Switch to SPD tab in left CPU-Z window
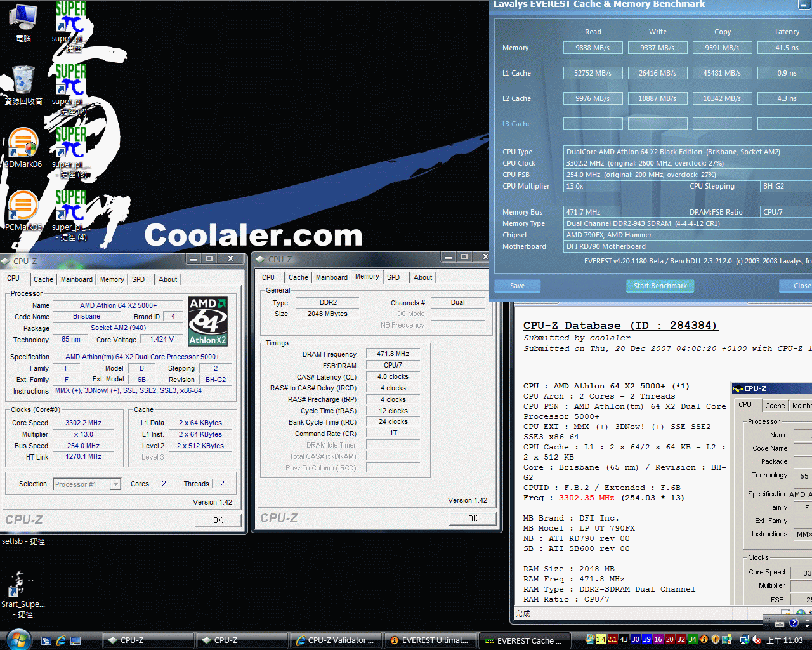Viewport: 812px width, 650px height. [138, 279]
